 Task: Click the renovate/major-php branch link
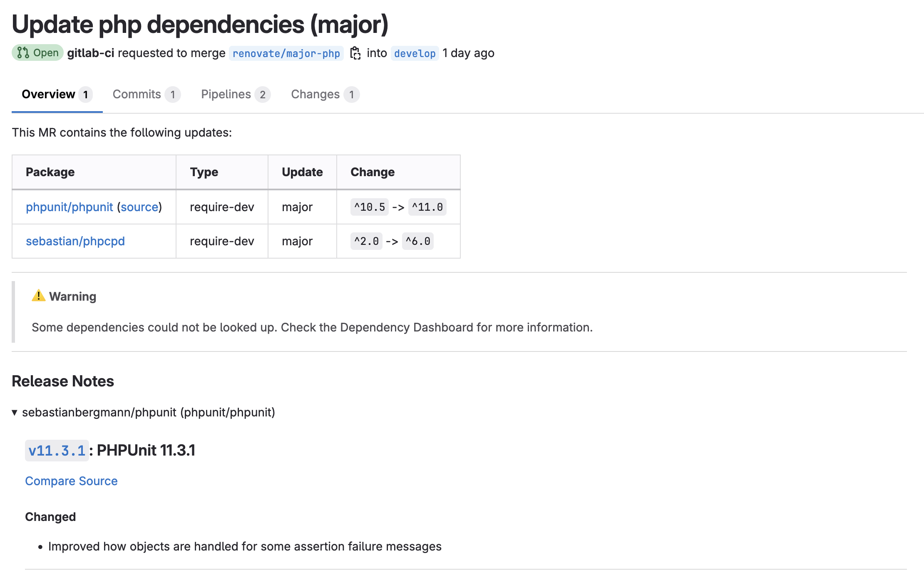286,53
